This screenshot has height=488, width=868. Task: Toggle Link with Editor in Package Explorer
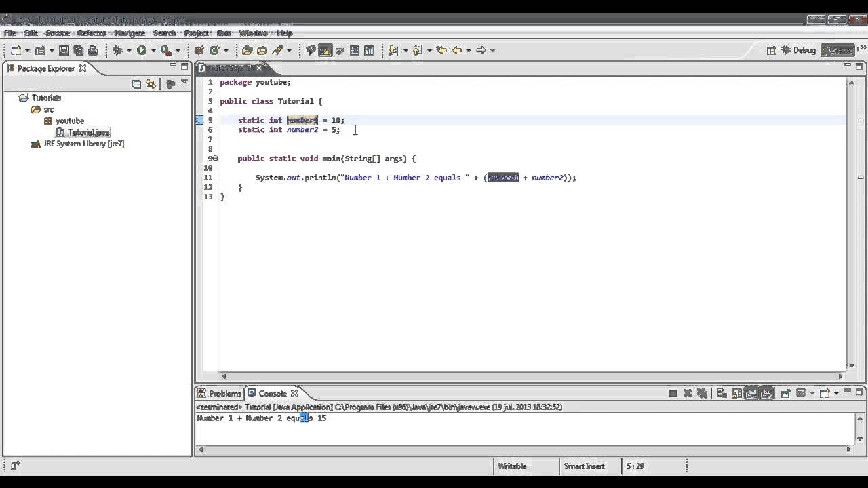[x=151, y=84]
